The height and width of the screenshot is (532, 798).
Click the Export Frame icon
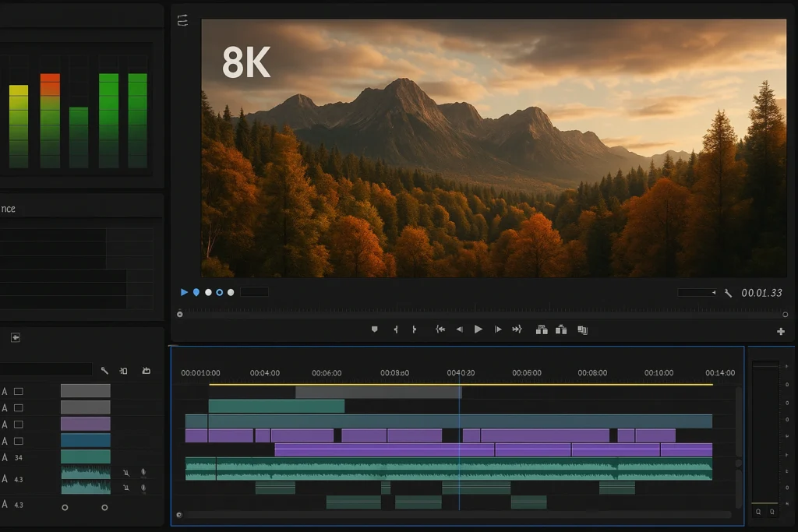click(x=582, y=329)
